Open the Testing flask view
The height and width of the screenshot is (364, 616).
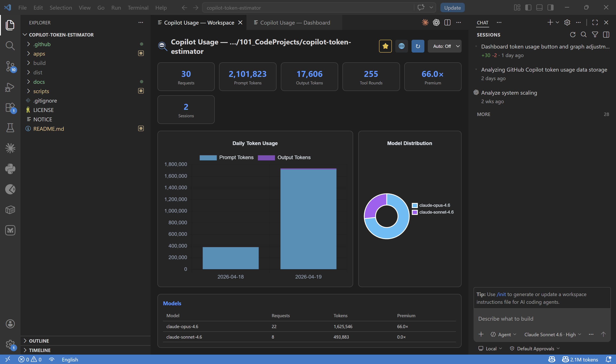click(10, 128)
